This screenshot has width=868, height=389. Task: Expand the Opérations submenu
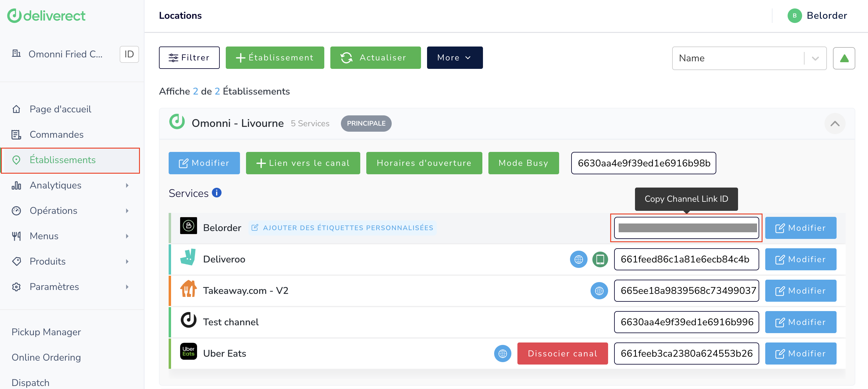pyautogui.click(x=127, y=211)
